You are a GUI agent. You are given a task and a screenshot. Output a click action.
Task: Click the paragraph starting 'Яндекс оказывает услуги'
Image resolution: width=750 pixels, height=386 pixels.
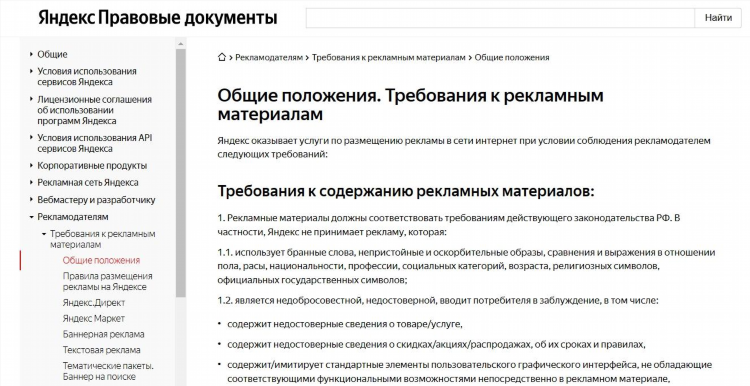pyautogui.click(x=464, y=147)
